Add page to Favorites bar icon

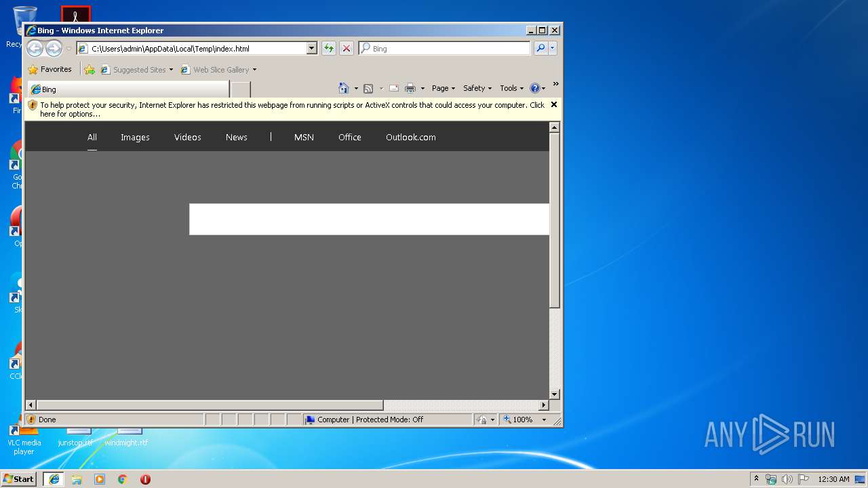click(x=90, y=69)
